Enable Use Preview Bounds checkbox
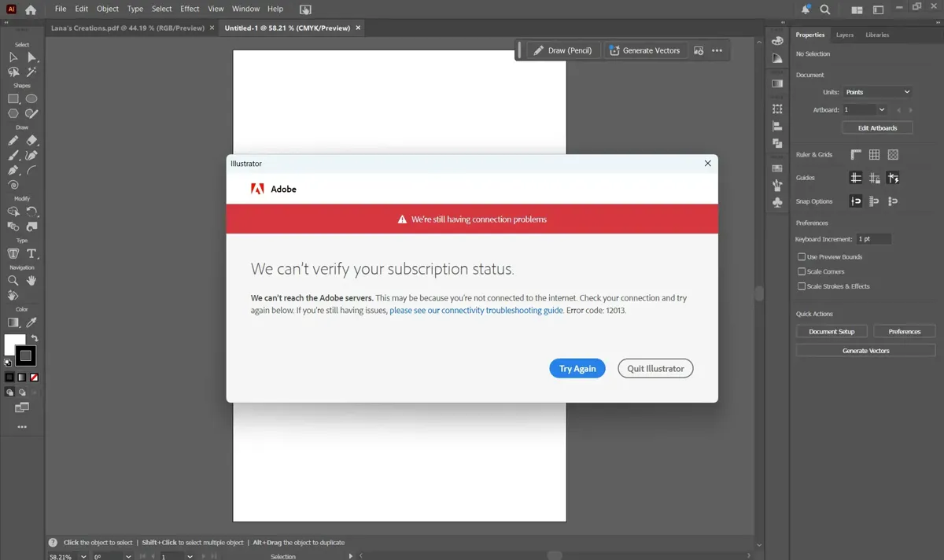Image resolution: width=944 pixels, height=560 pixels. (x=802, y=256)
